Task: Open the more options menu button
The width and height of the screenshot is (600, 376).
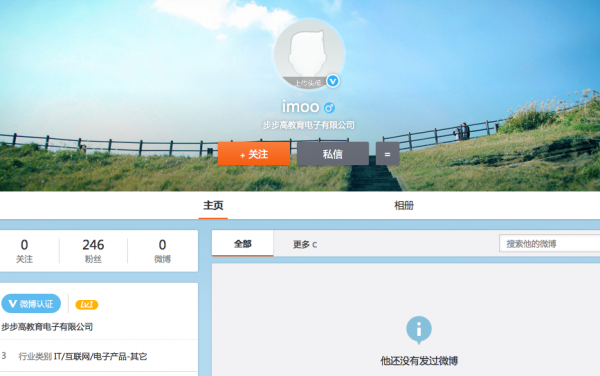Action: click(x=387, y=154)
